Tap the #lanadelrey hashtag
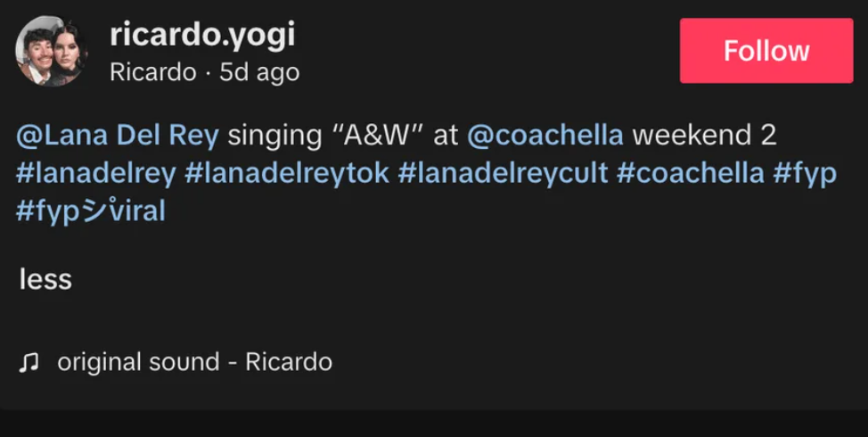Viewport: 868px width, 437px height. tap(96, 173)
